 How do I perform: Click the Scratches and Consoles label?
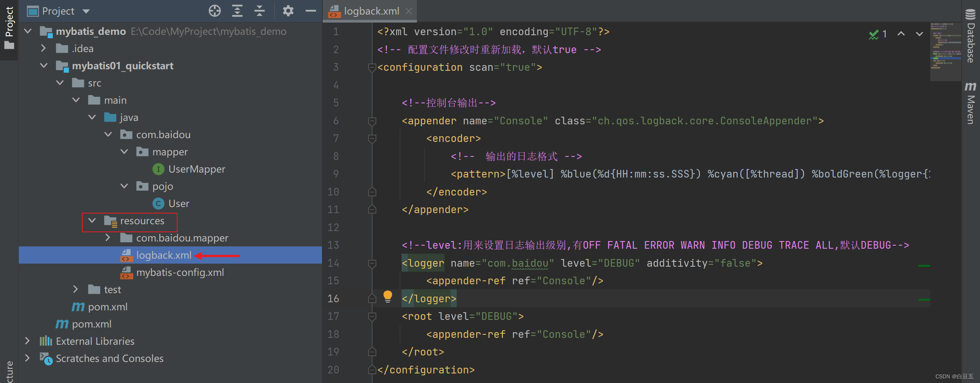[x=109, y=359]
